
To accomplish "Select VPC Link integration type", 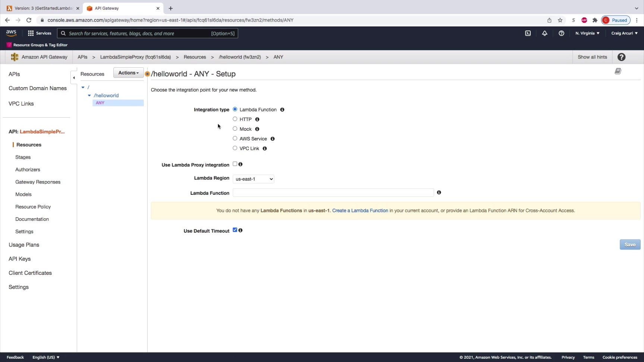I will coord(235,148).
